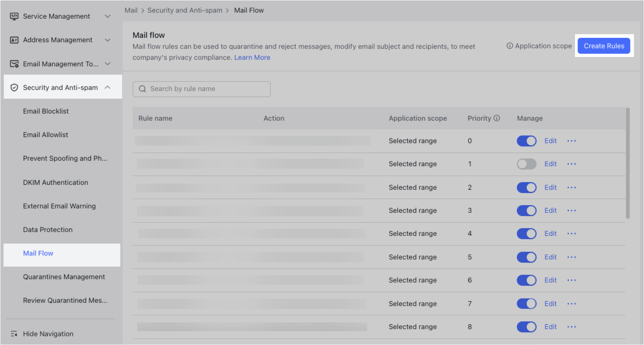Edit the priority 6 rule
This screenshot has height=345, width=644.
pyautogui.click(x=550, y=280)
